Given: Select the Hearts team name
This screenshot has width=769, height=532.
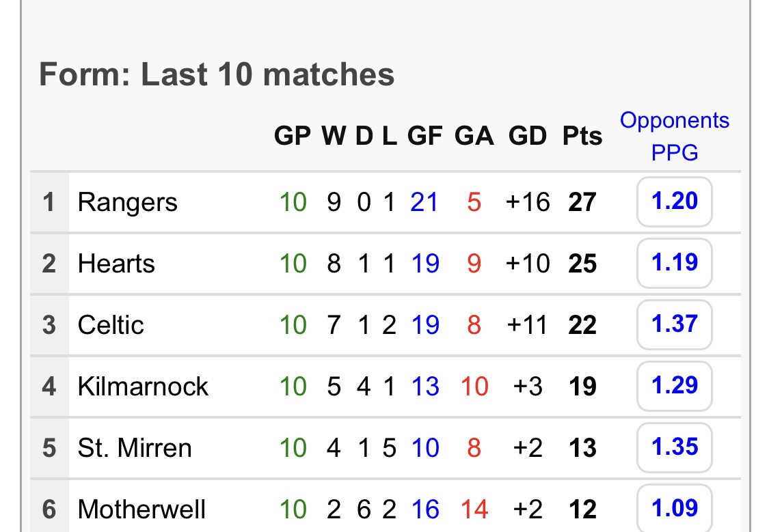Looking at the screenshot, I should tap(116, 264).
